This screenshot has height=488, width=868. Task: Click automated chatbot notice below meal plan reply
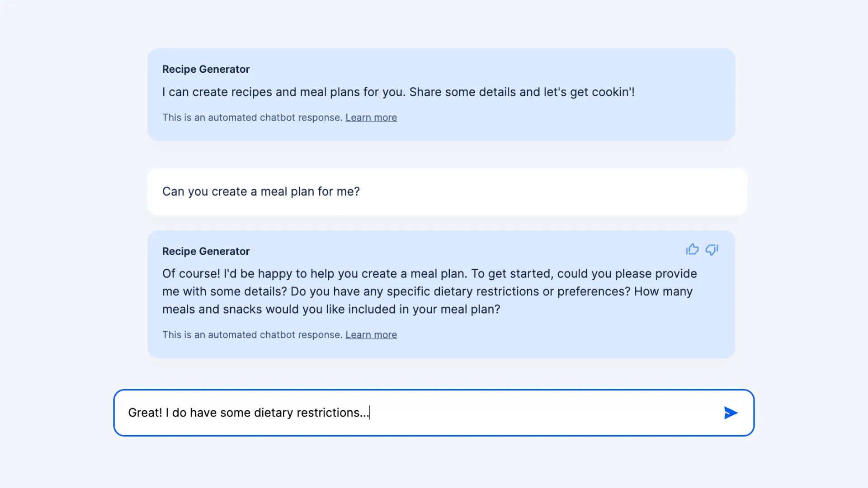click(252, 335)
